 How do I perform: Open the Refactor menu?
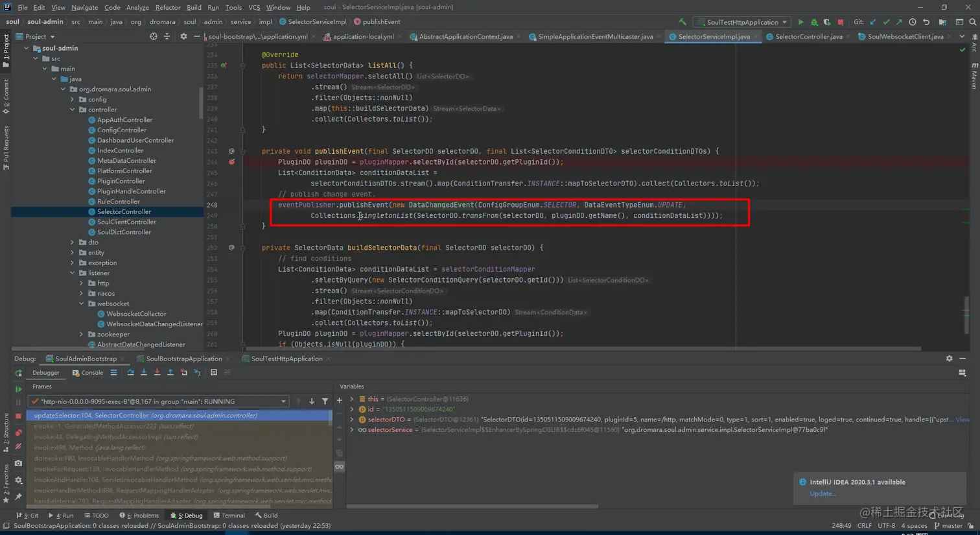coord(167,7)
